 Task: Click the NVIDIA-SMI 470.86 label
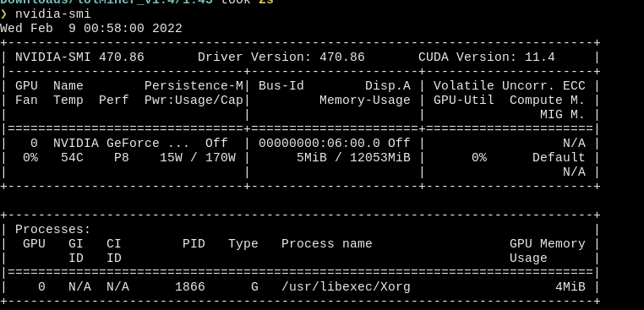[x=79, y=57]
